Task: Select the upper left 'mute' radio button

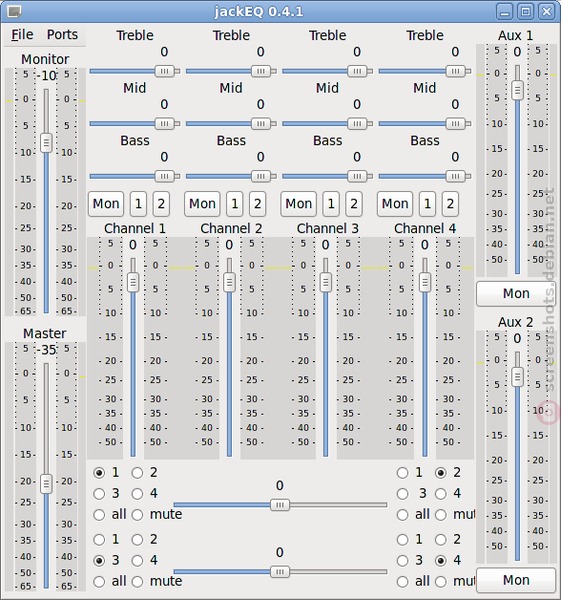Action: pos(137,515)
